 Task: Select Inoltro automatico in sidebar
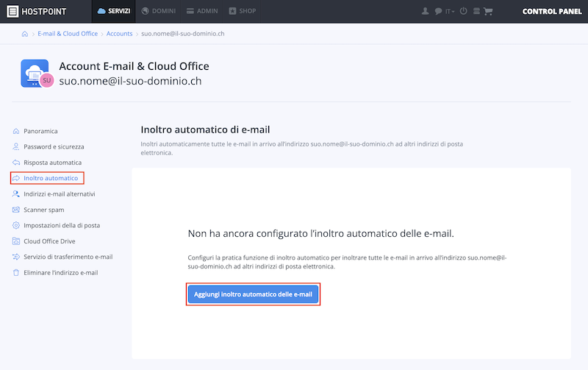47,178
